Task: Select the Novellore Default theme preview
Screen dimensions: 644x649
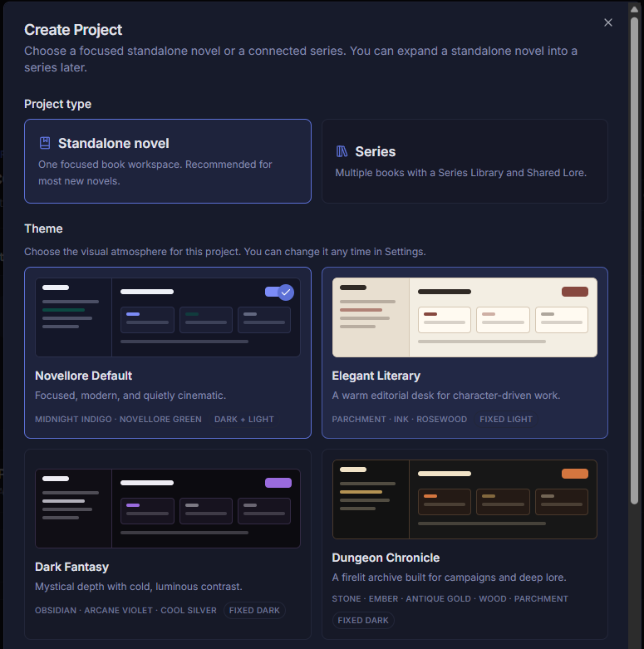Action: pyautogui.click(x=168, y=317)
